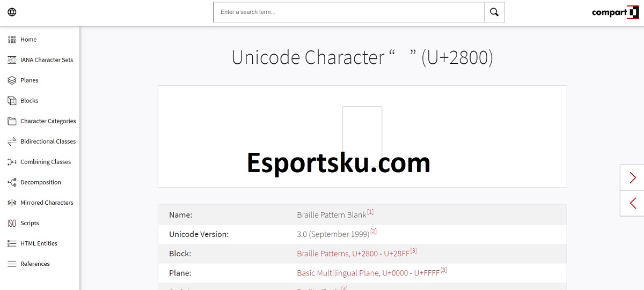The width and height of the screenshot is (644, 290).
Task: Click the Scripts ISO icon
Action: coord(12,223)
